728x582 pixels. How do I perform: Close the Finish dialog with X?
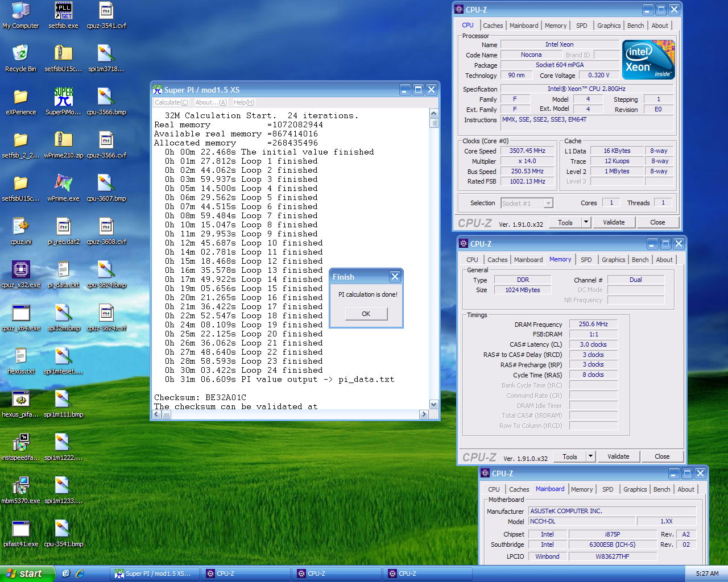click(395, 276)
